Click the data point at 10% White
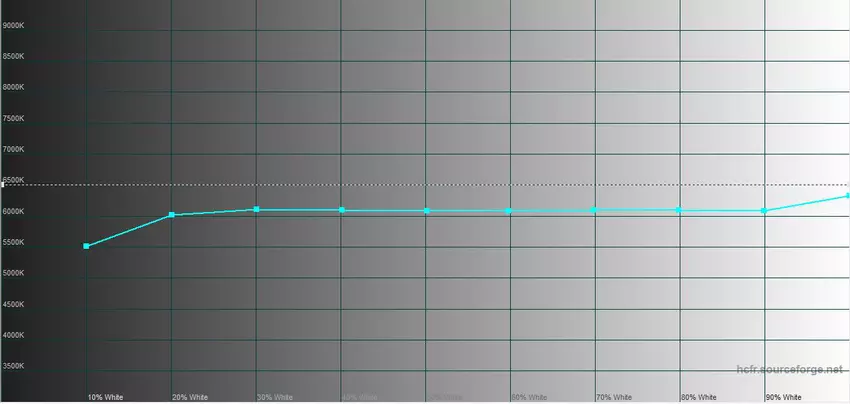The height and width of the screenshot is (404, 850). 87,246
